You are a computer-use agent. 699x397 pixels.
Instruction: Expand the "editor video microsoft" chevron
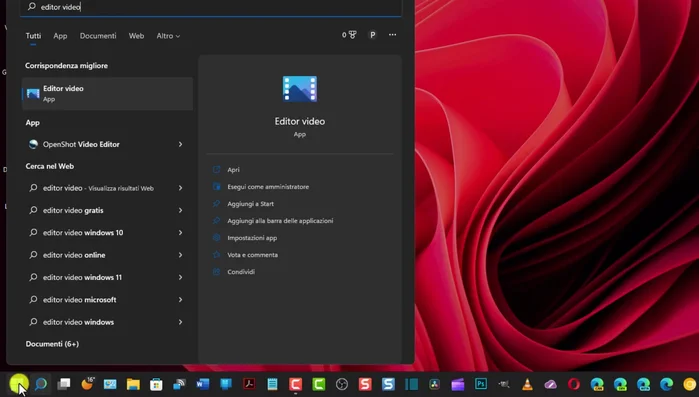coord(181,300)
